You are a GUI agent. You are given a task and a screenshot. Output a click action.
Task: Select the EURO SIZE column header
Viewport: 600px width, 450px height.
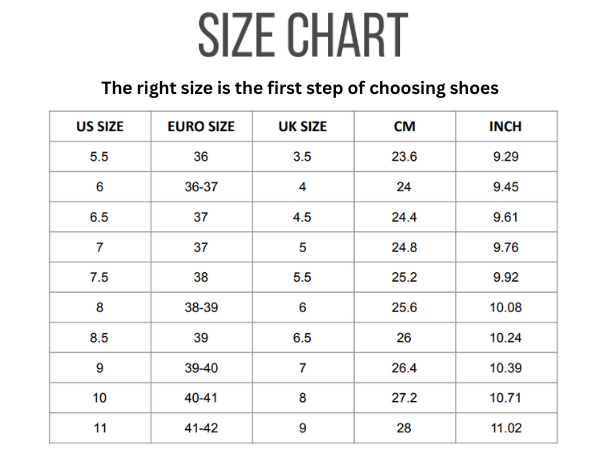pos(201,127)
